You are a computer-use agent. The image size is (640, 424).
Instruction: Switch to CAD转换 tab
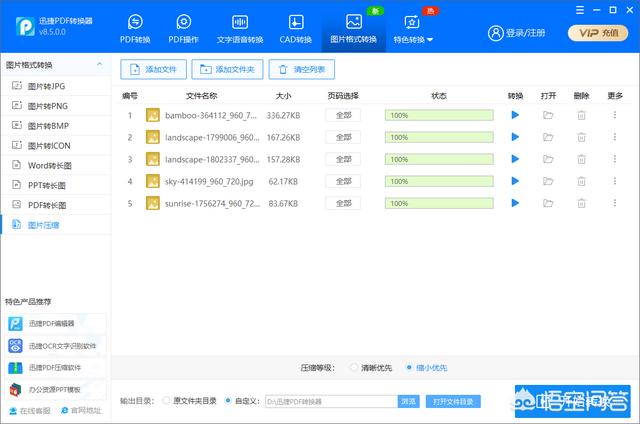coord(296,28)
